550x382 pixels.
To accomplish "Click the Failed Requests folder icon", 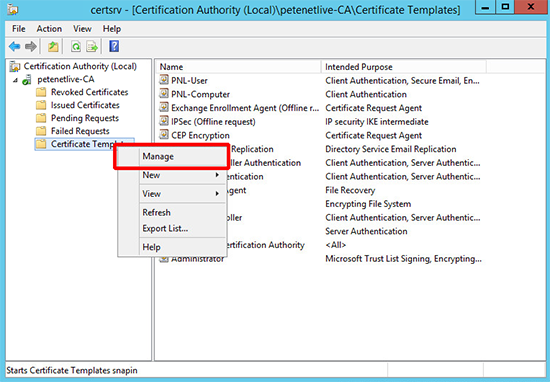I will pyautogui.click(x=41, y=131).
